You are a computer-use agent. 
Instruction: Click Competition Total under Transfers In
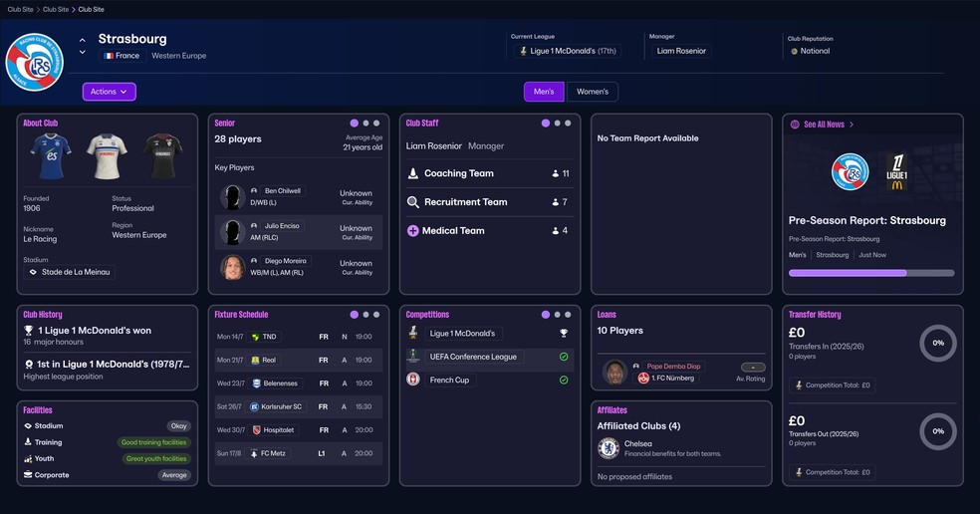click(x=832, y=385)
